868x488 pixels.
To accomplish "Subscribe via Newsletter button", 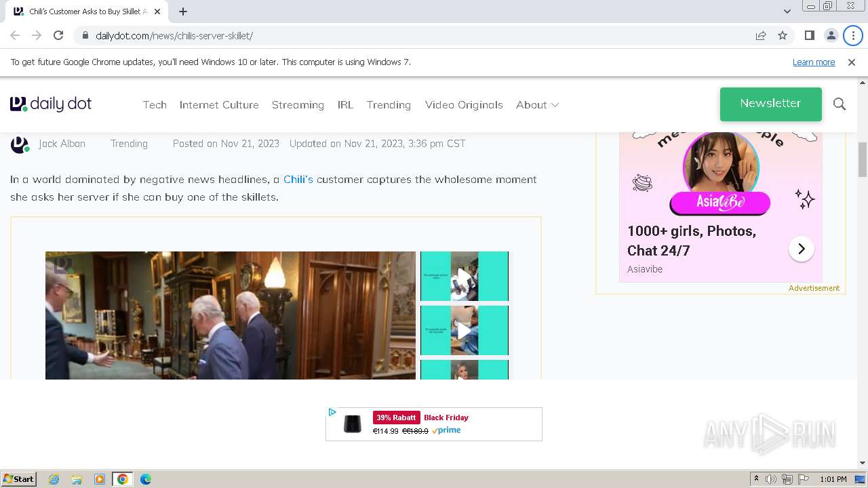I will 771,104.
